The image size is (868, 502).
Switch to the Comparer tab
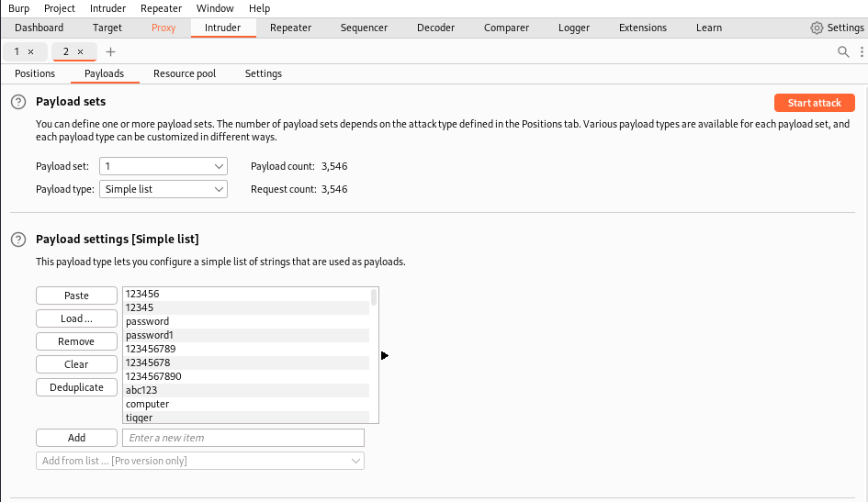(x=506, y=28)
